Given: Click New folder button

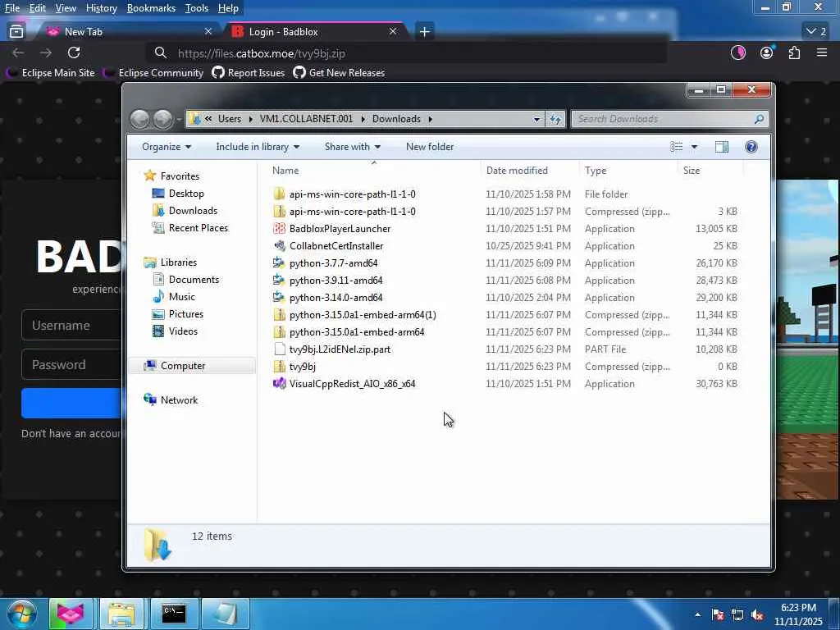Looking at the screenshot, I should click(430, 147).
